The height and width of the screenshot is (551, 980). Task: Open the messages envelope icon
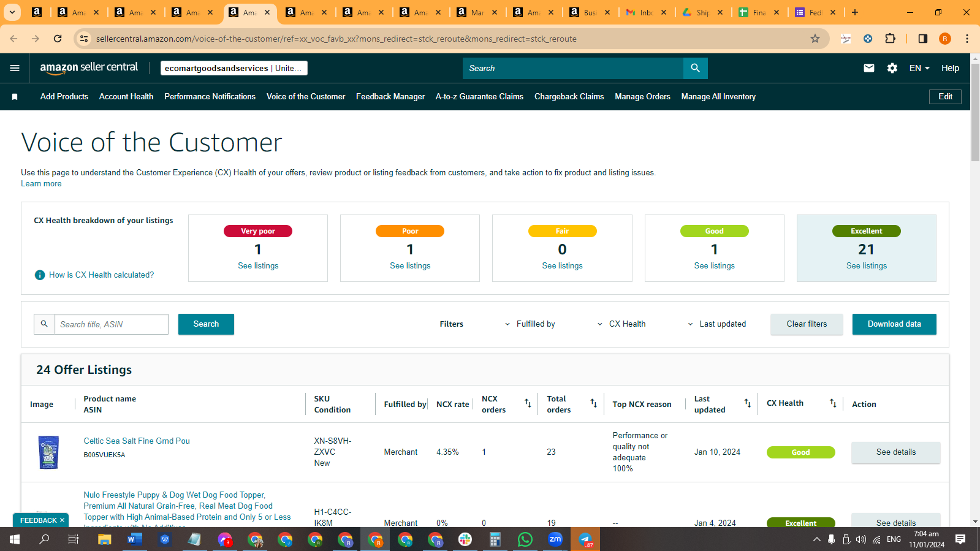(869, 68)
